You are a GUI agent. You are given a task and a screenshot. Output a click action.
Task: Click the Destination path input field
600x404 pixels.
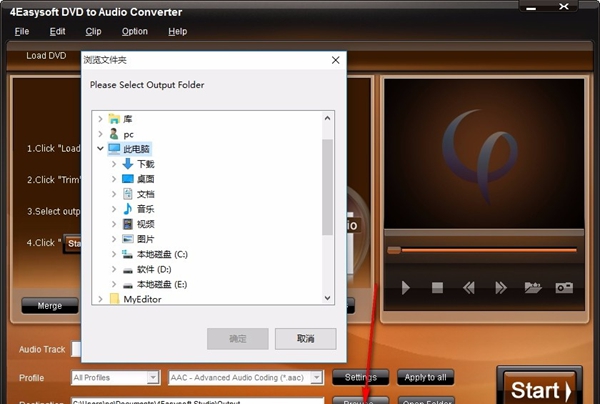197,401
